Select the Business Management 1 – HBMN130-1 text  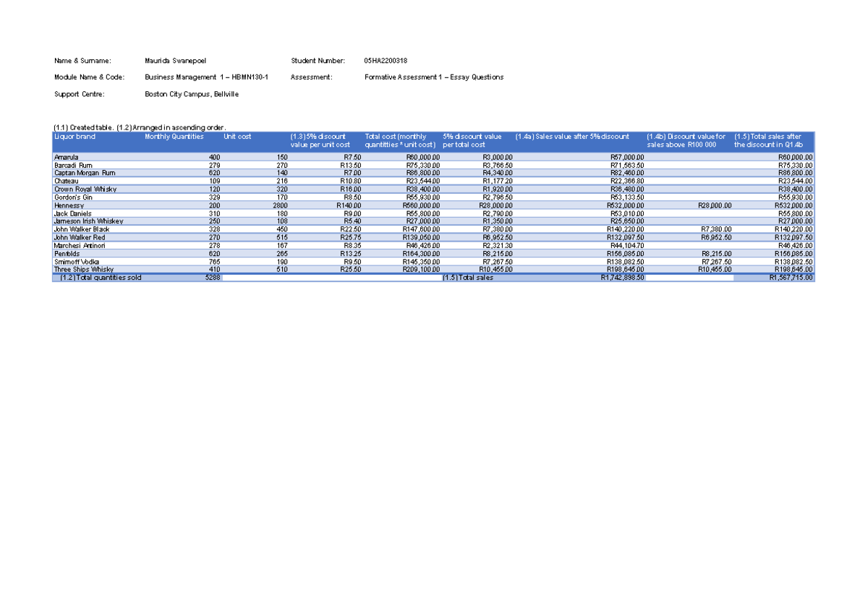(206, 77)
